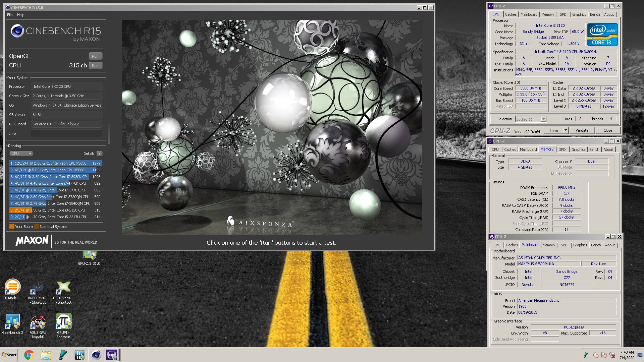Open the GPU-Z.2.31.0 desktop icon
The image size is (644, 362).
[x=89, y=257]
